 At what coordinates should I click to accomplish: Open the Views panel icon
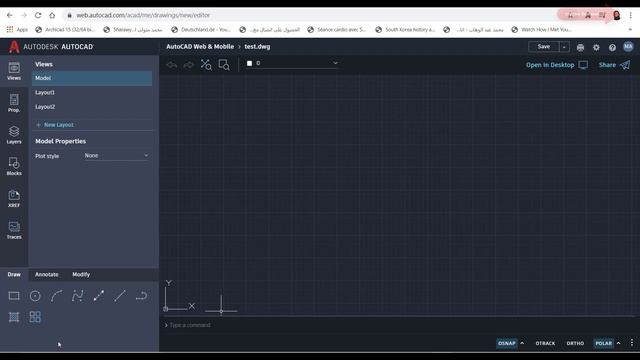[14, 71]
